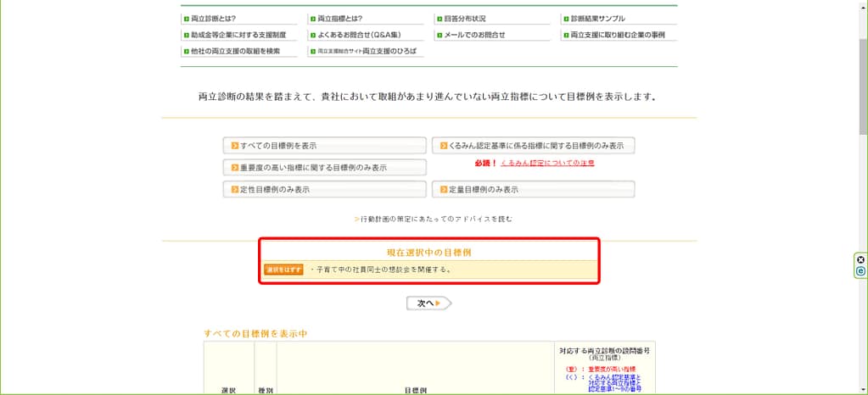Image resolution: width=868 pixels, height=395 pixels.
Task: Click the blue circular icon at right edge
Action: (x=860, y=271)
